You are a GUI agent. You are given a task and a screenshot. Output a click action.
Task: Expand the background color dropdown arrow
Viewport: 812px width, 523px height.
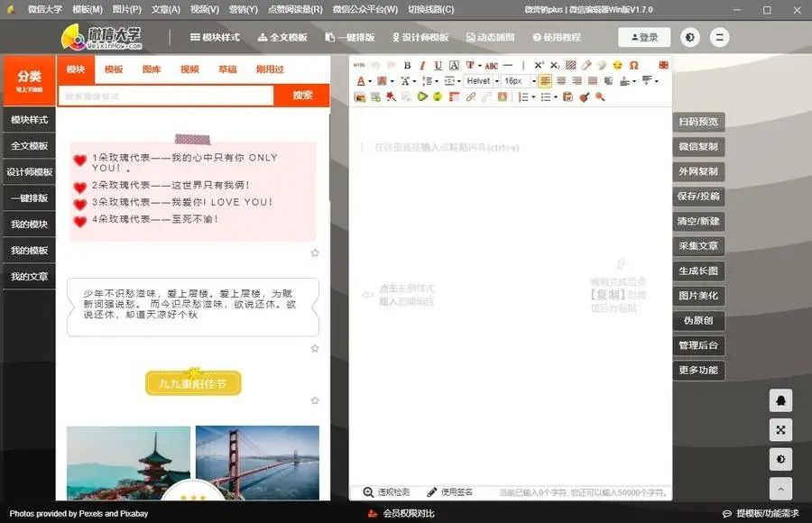pyautogui.click(x=392, y=81)
